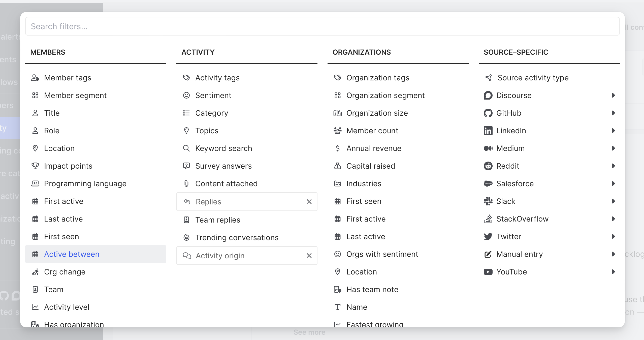
Task: Remove the Replies filter with X
Action: [x=309, y=202]
